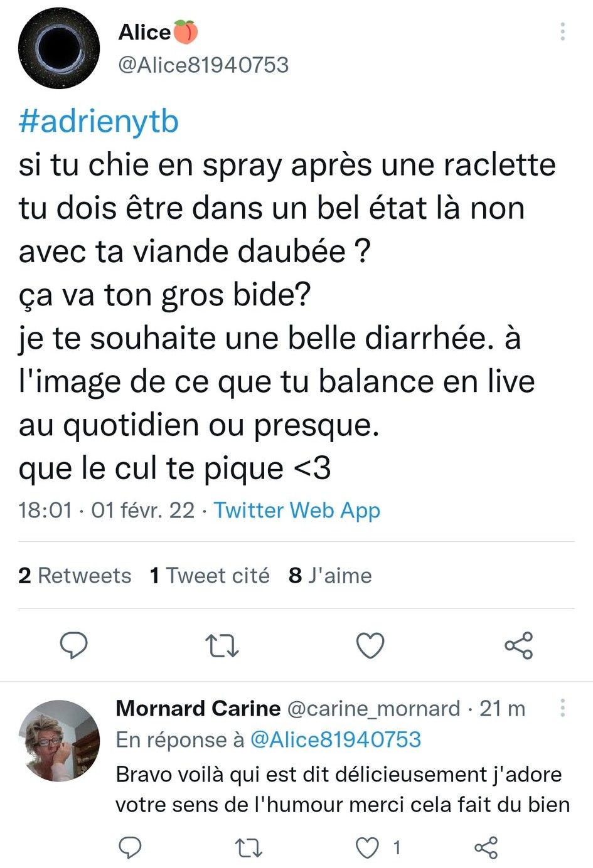Screen dimensions: 593x868
Task: Open more options on Carine's reply
Action: coord(563,708)
